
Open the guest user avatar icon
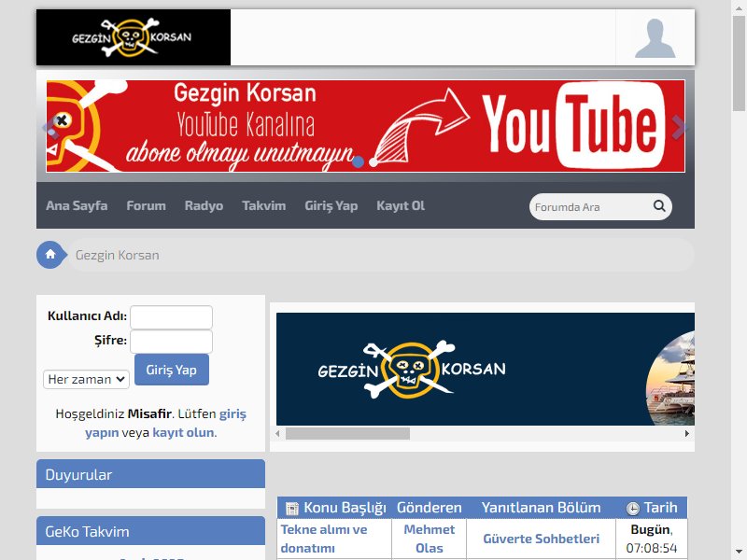(x=655, y=38)
